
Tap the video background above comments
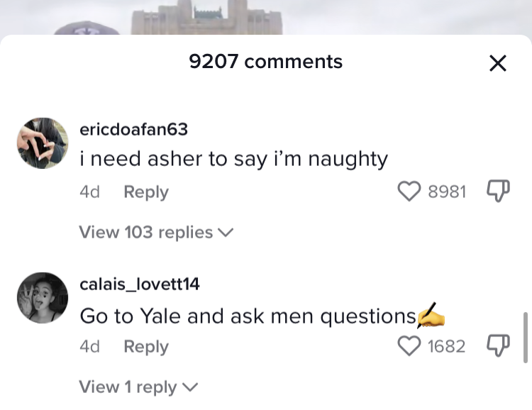coord(266,17)
